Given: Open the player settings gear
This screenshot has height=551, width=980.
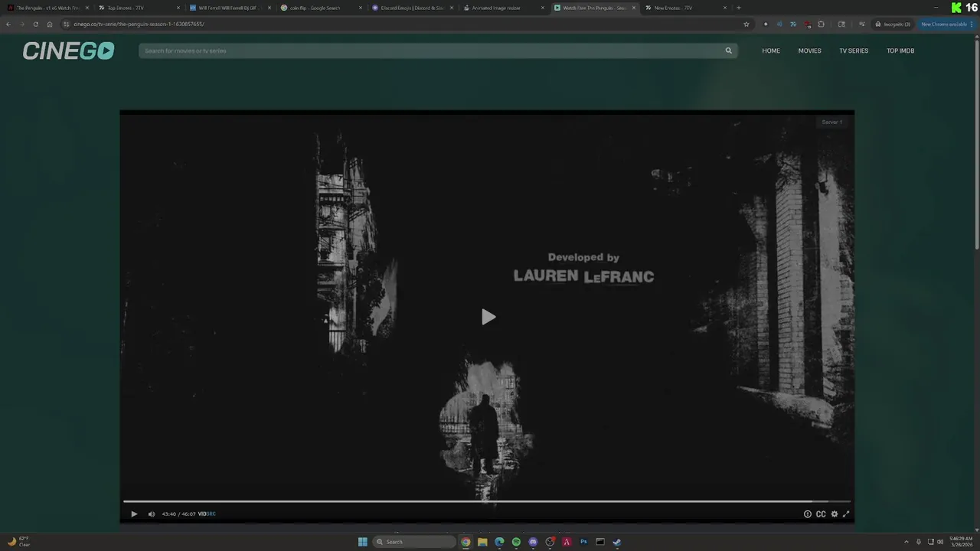Looking at the screenshot, I should (835, 514).
